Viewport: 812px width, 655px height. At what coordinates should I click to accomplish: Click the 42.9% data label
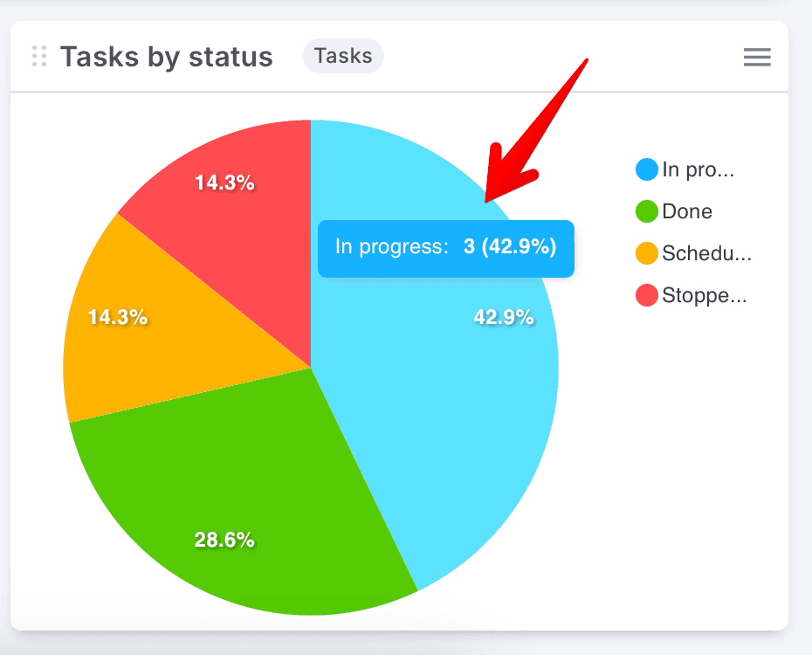(504, 318)
